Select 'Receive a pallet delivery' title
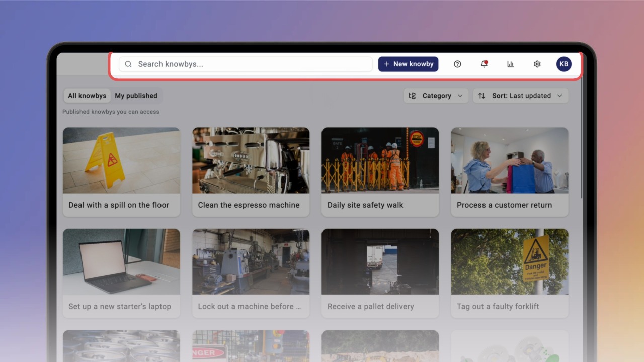Image resolution: width=644 pixels, height=362 pixels. tap(370, 307)
